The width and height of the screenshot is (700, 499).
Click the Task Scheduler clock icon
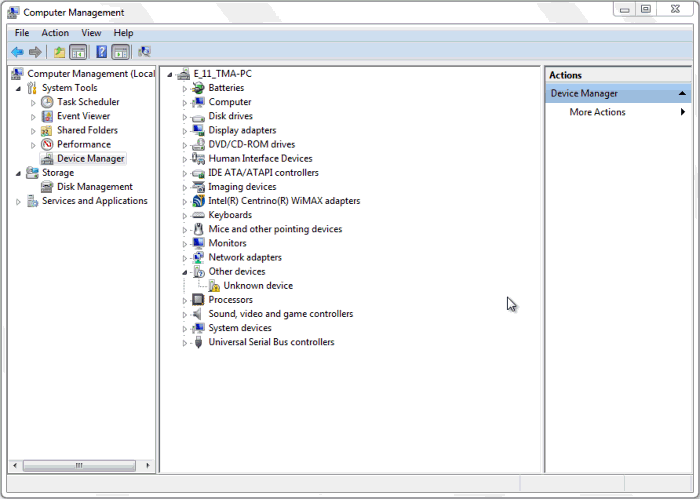[47, 102]
